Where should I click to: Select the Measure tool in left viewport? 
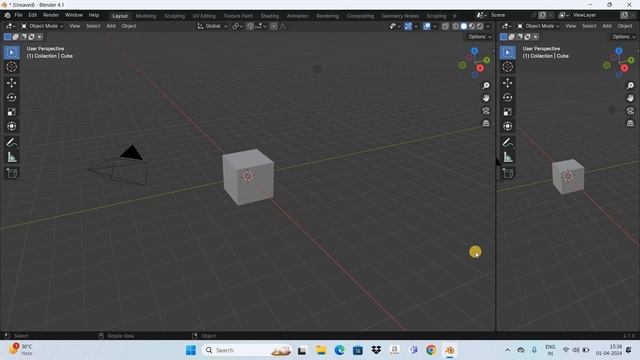[11, 157]
